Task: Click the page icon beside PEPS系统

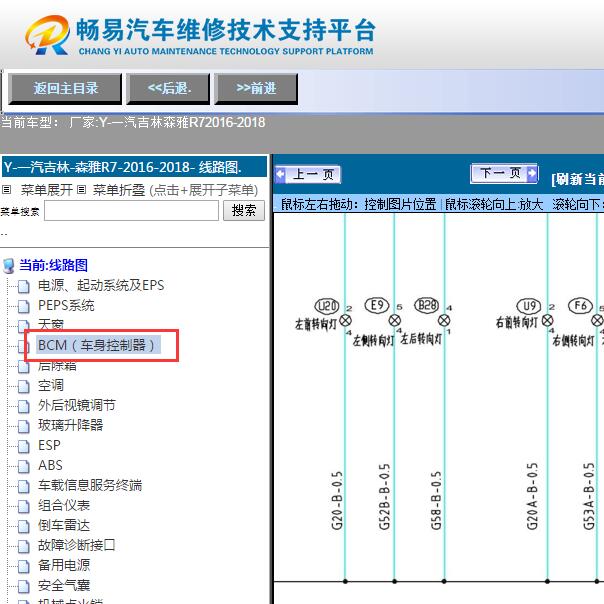Action: point(24,306)
